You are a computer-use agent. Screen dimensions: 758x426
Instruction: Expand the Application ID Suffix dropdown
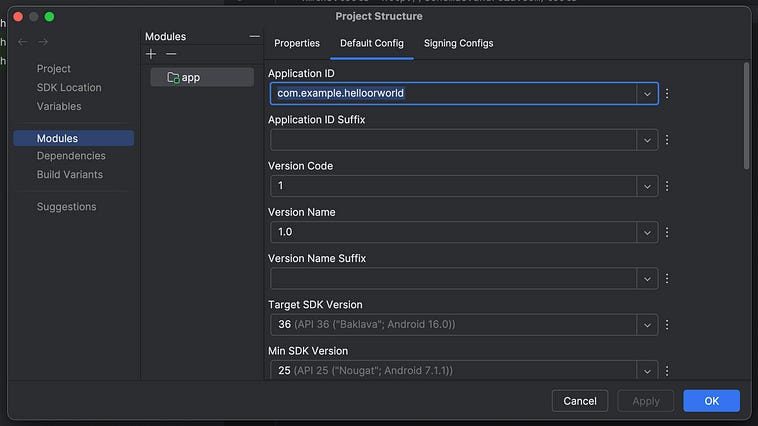click(647, 140)
